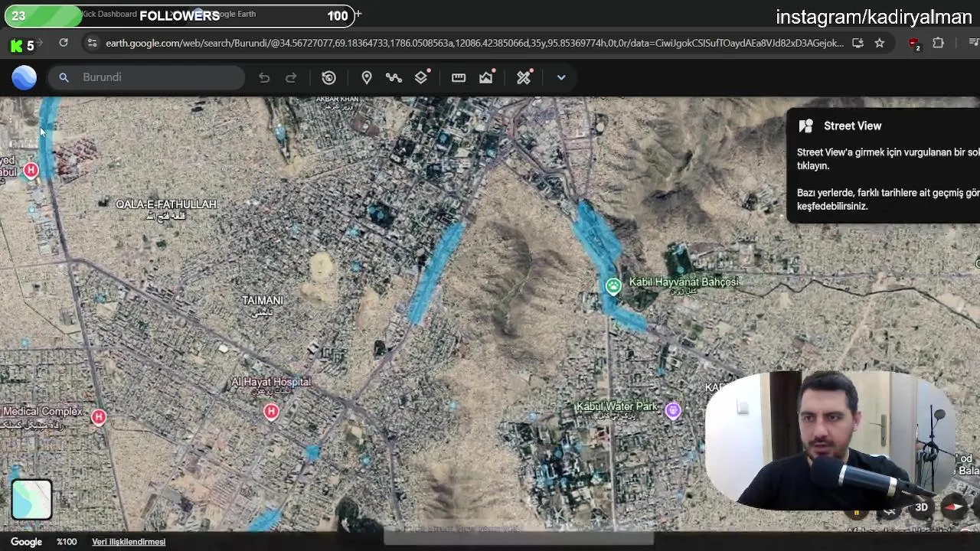The height and width of the screenshot is (551, 980).
Task: Click the Street View panel heading
Action: click(852, 126)
